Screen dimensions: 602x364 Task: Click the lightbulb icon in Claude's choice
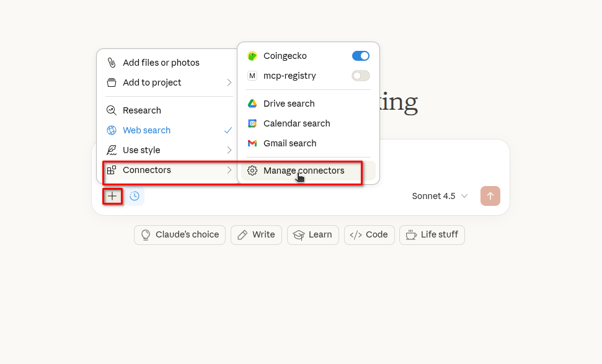(146, 235)
